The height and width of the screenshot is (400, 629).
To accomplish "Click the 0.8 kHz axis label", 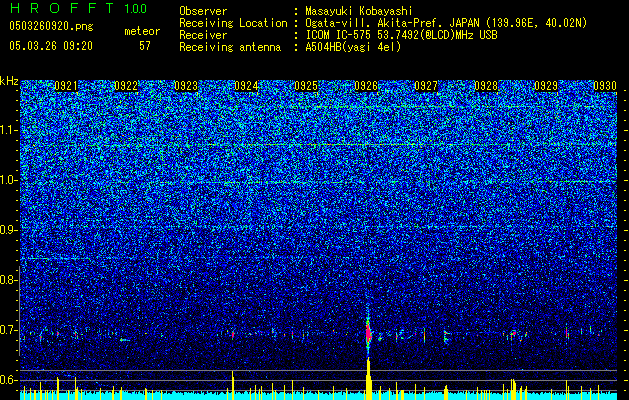I will tap(8, 280).
